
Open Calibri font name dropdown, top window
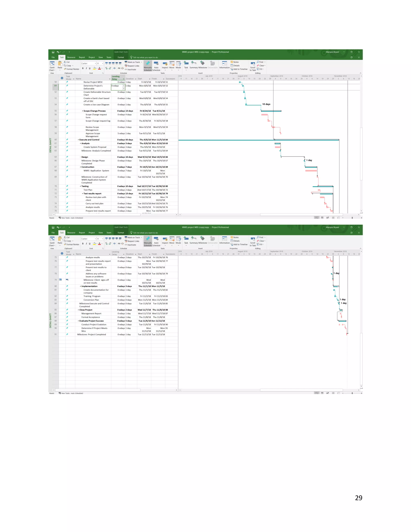tap(95, 64)
